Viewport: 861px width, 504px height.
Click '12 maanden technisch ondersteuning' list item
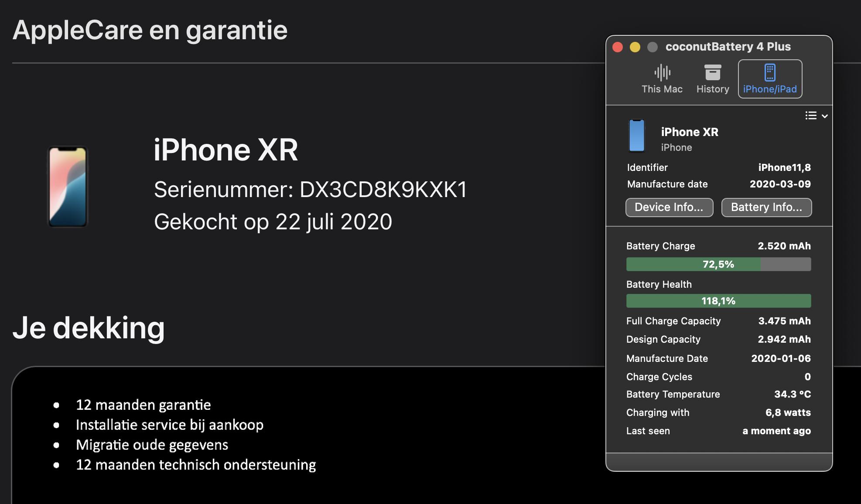[x=196, y=465]
